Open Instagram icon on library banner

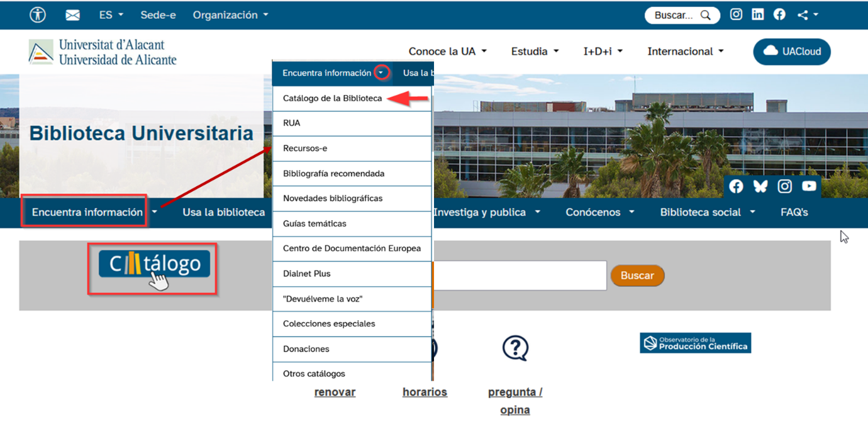[785, 186]
